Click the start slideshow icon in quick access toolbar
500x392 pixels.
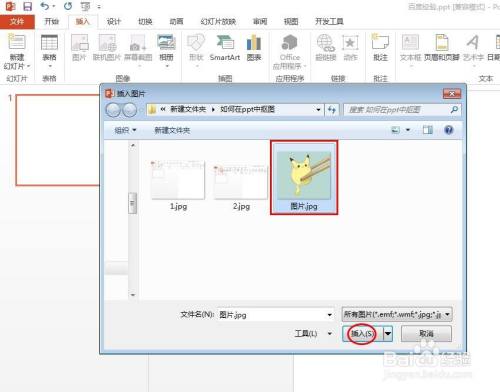tap(85, 6)
